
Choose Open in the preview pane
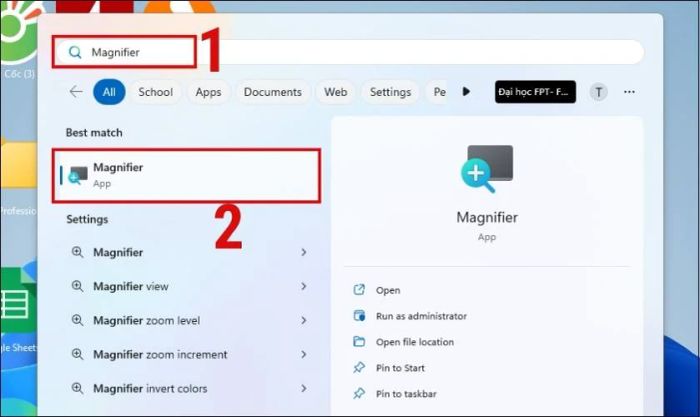(x=388, y=290)
